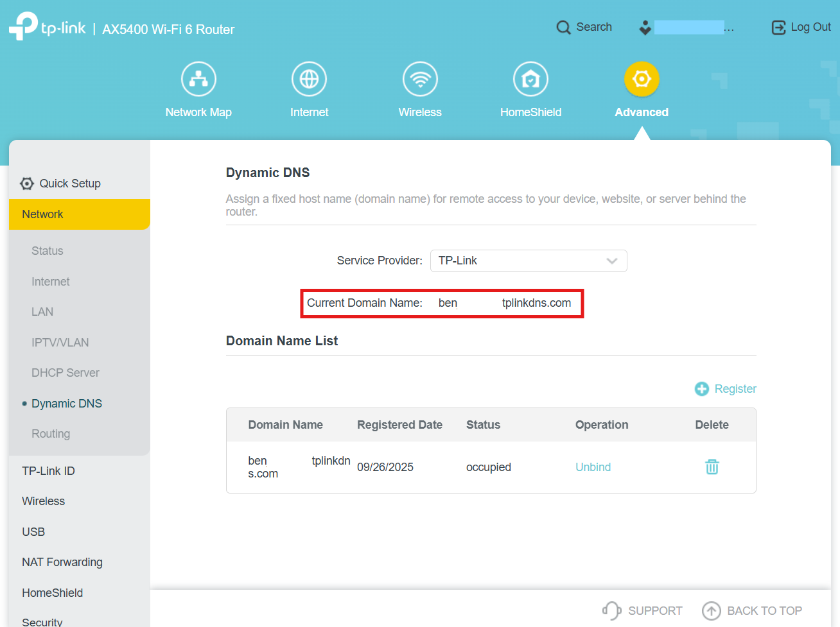Screen dimensions: 840x627
Task: Unbind the occupied domain name
Action: coord(593,467)
